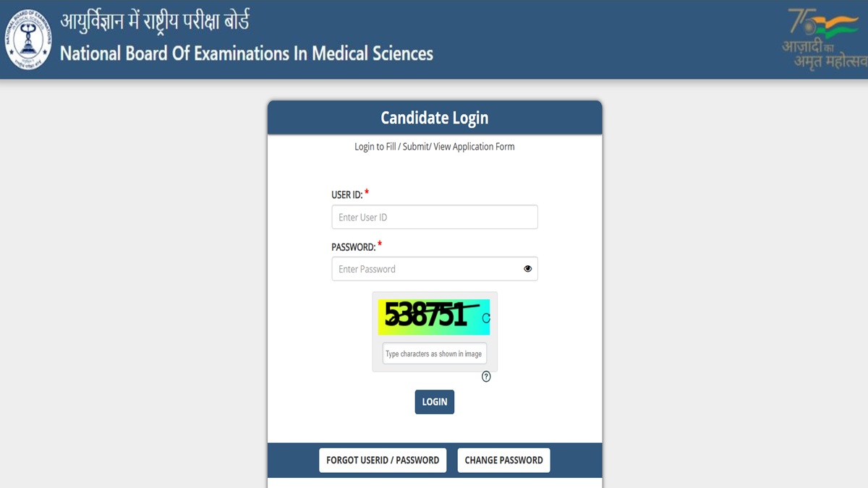
Task: Click the Login to Fill/Submit instruction text
Action: [x=435, y=147]
